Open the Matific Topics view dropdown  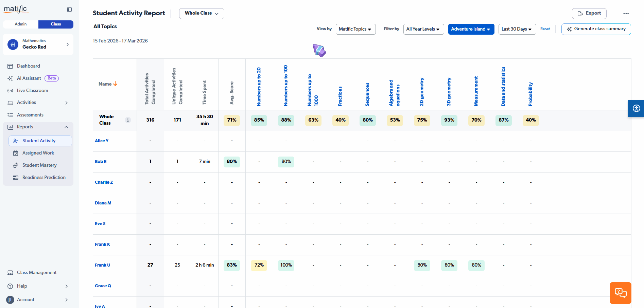tap(355, 29)
